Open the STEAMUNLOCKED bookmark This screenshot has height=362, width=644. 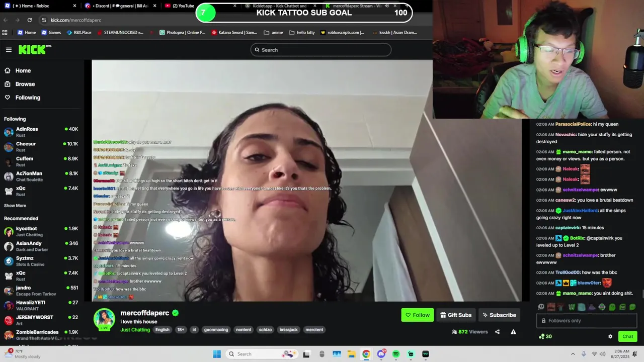(120, 32)
